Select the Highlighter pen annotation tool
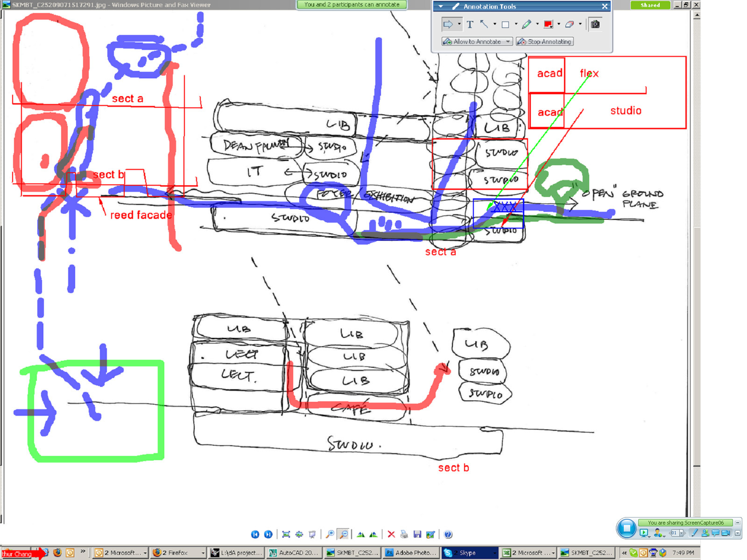The width and height of the screenshot is (747, 560). click(527, 24)
